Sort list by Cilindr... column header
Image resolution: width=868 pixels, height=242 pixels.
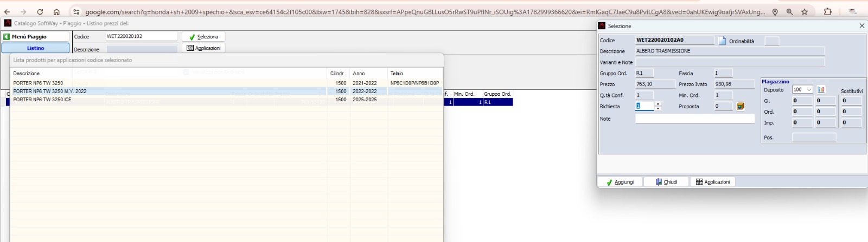(x=339, y=73)
